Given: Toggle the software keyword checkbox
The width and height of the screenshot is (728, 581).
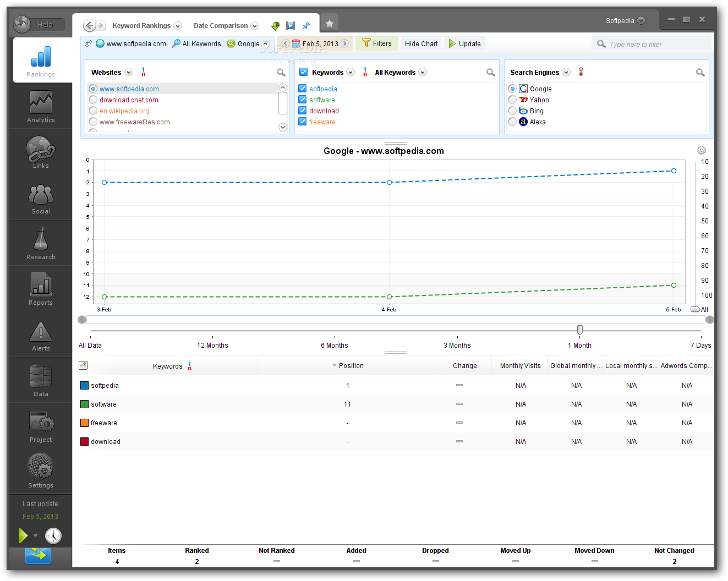Looking at the screenshot, I should [x=302, y=99].
